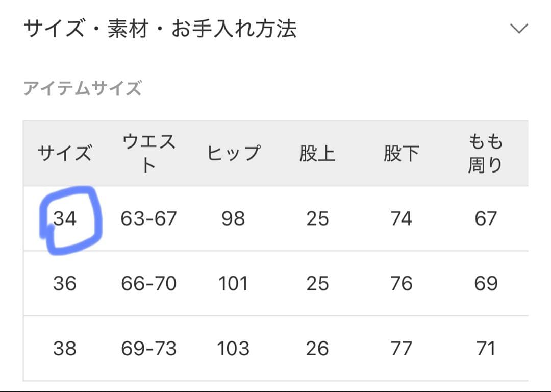Click the ヒップ column header
This screenshot has width=551, height=392.
click(x=233, y=153)
